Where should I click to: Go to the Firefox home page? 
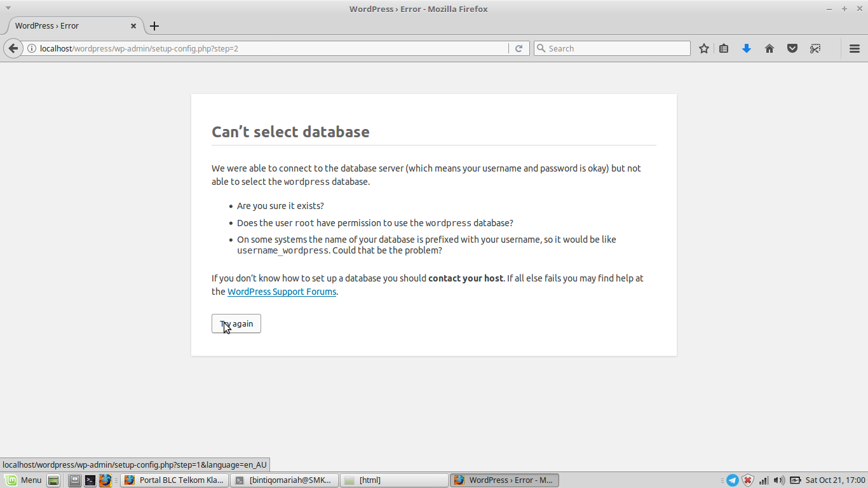770,48
